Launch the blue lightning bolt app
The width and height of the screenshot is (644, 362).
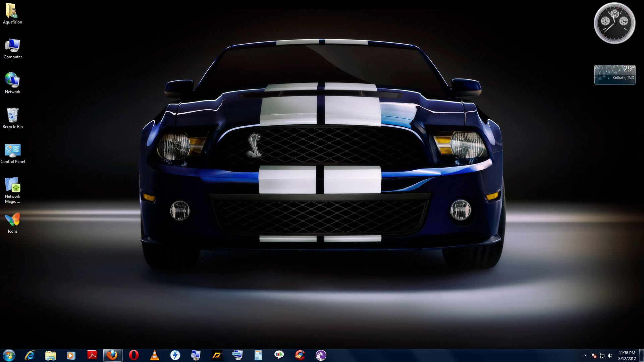pyautogui.click(x=175, y=355)
